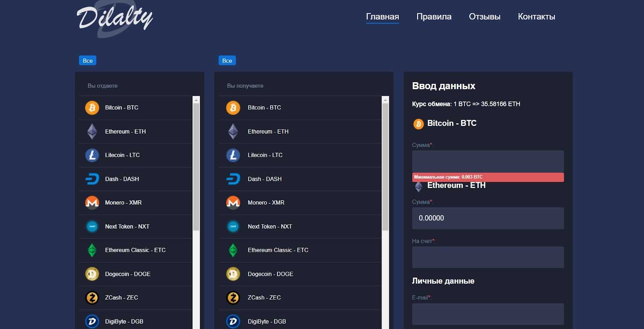Click the Dash icon in the receive list

(233, 179)
